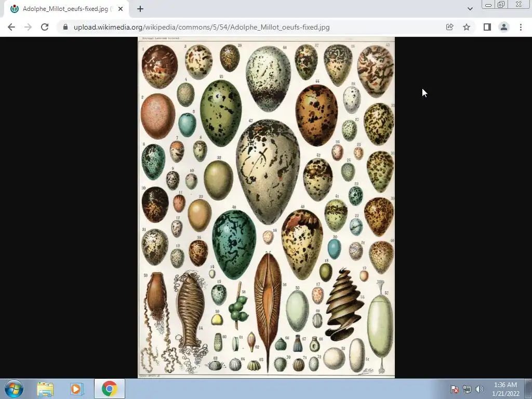
Task: Restore down the Chrome window
Action: click(501, 4)
